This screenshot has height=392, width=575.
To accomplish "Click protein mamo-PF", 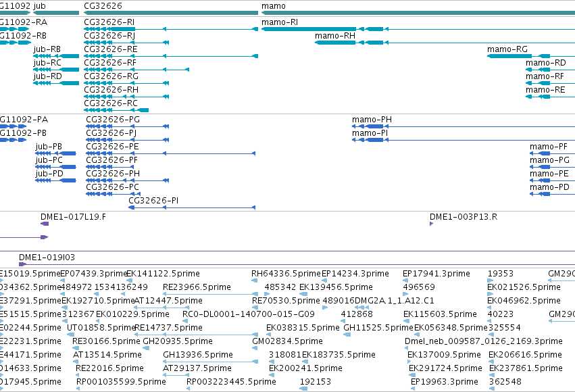I will pyautogui.click(x=549, y=147).
